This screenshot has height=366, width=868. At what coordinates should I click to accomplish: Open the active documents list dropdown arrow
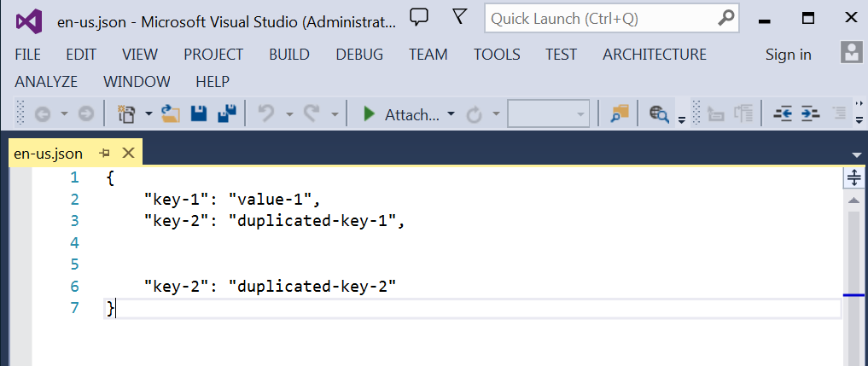(x=857, y=154)
